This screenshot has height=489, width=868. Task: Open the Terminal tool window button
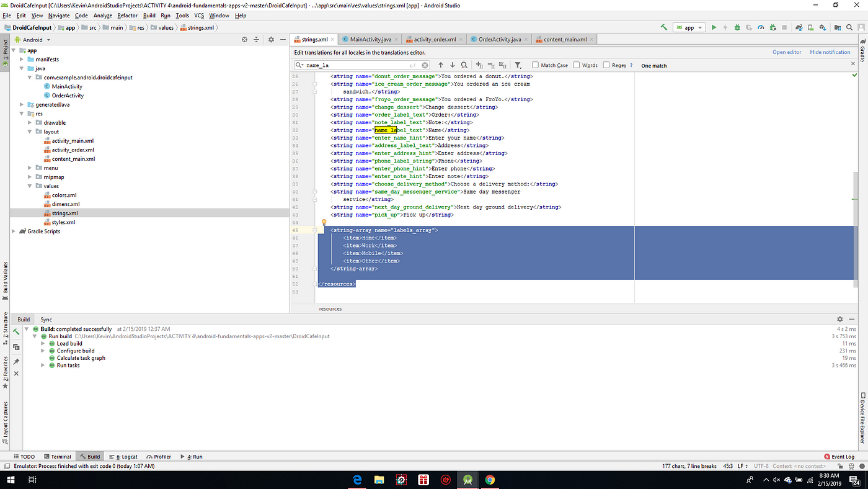click(57, 456)
